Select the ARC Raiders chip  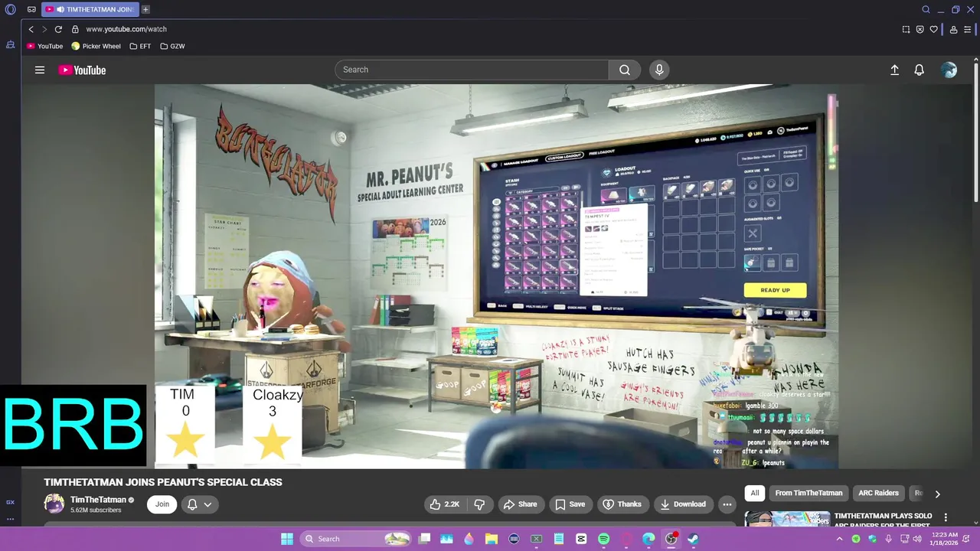point(878,493)
